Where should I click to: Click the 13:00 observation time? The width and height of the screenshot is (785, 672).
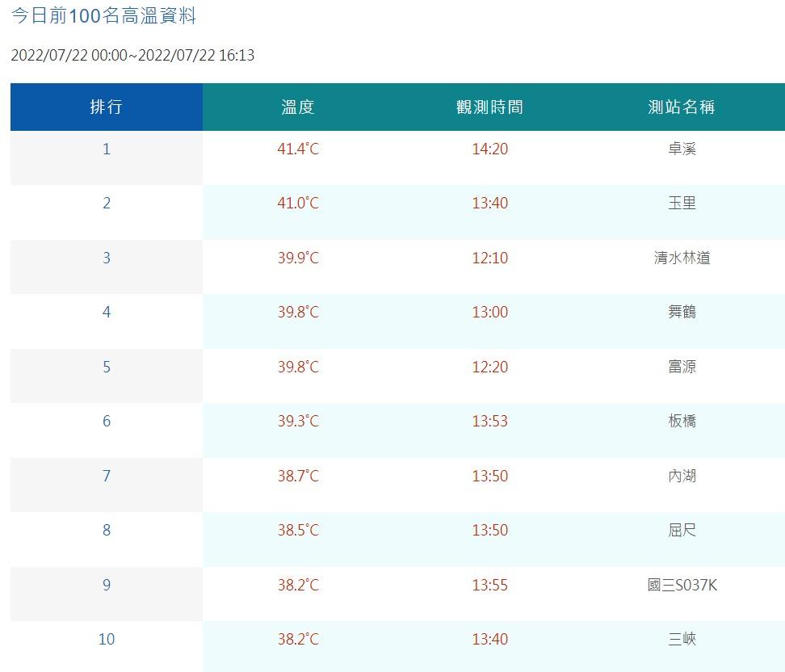[x=489, y=312]
